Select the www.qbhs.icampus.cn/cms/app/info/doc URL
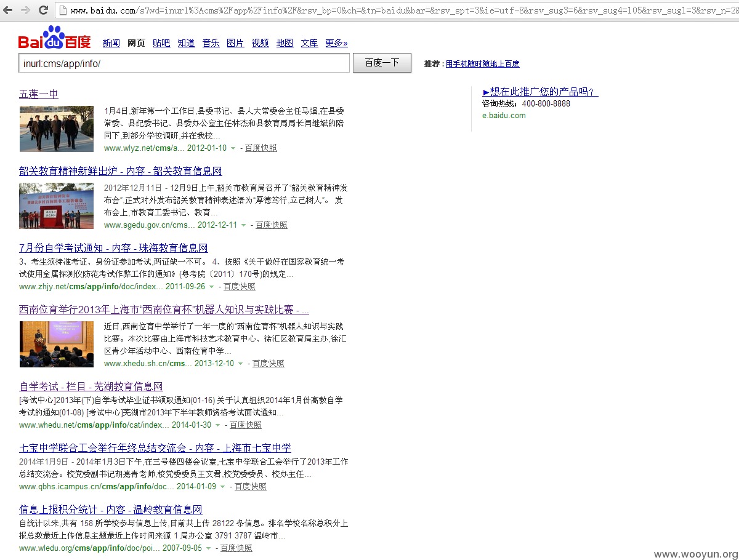 tap(97, 487)
